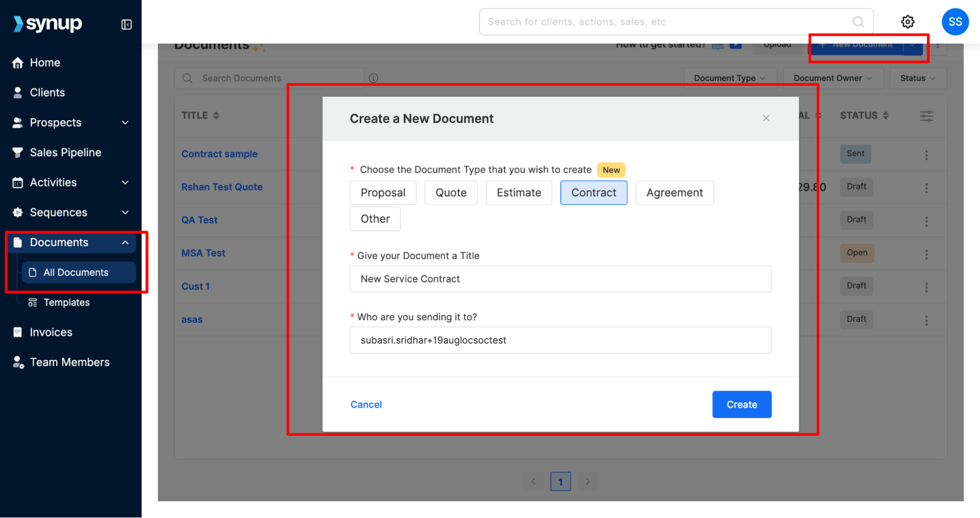
Task: Click the search magnifier icon in top bar
Action: 858,22
